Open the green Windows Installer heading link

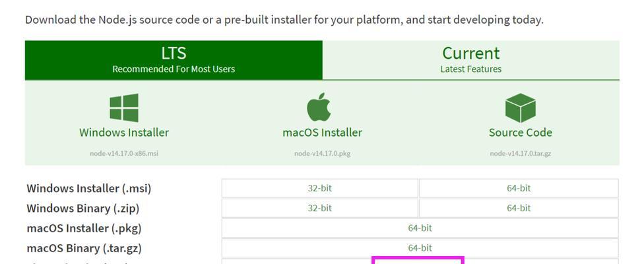(124, 133)
